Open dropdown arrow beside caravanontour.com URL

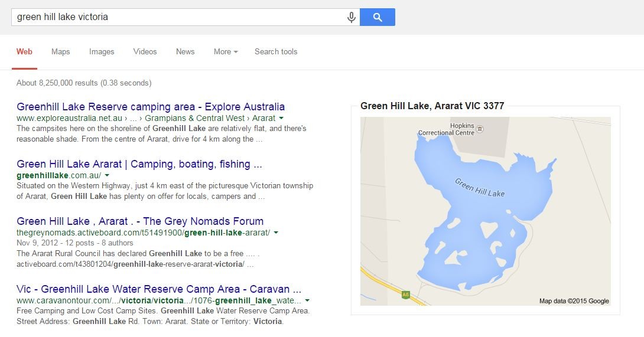307,300
